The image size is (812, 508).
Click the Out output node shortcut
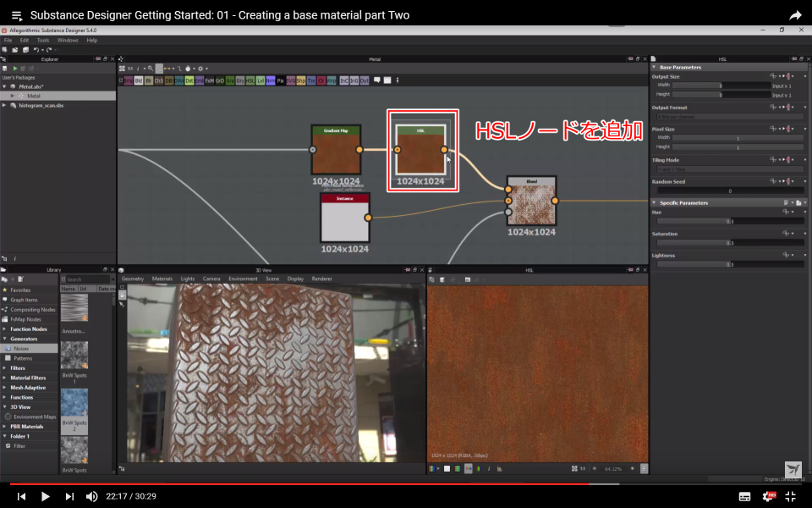pos(365,81)
